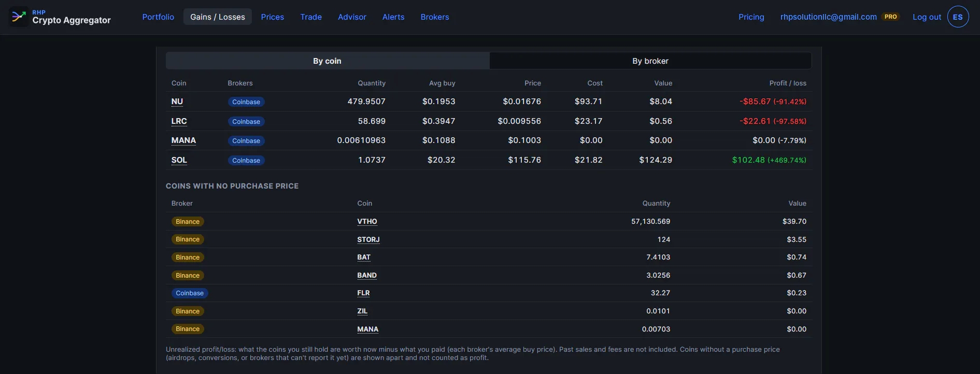Open the FLR coin link

pos(363,293)
